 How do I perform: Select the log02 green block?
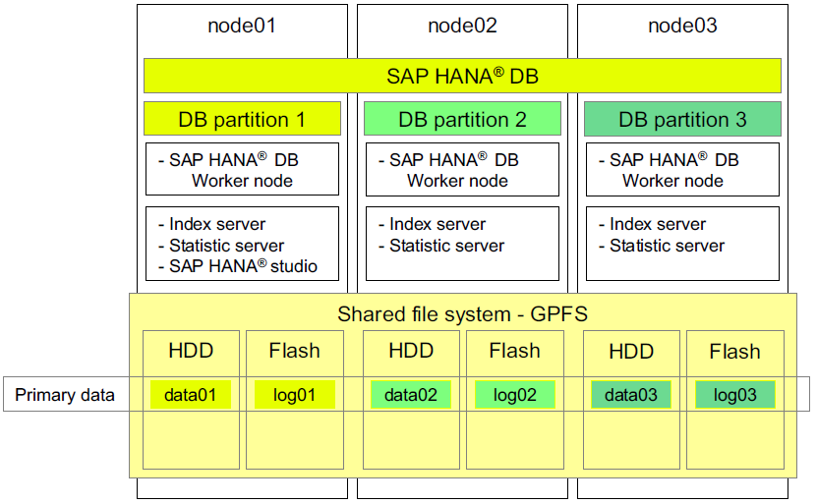tap(514, 395)
